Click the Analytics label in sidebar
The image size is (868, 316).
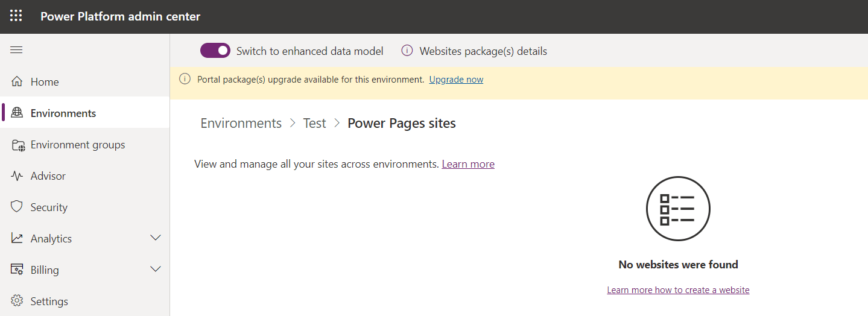pos(51,239)
